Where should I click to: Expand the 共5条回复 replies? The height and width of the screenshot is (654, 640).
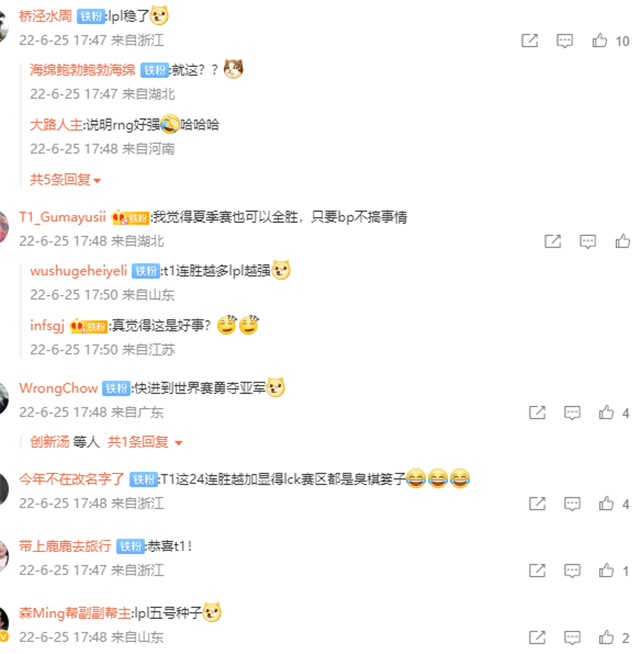(66, 180)
